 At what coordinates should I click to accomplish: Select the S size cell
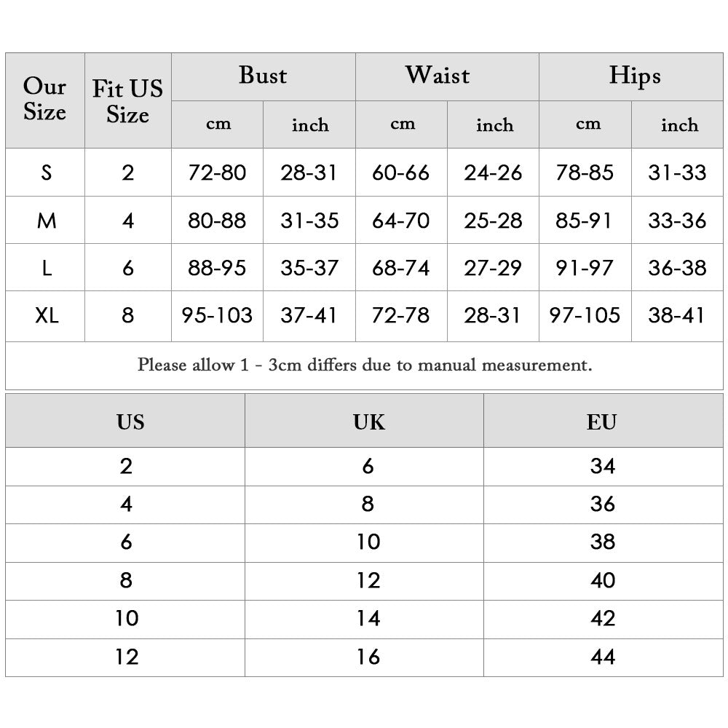click(x=46, y=173)
